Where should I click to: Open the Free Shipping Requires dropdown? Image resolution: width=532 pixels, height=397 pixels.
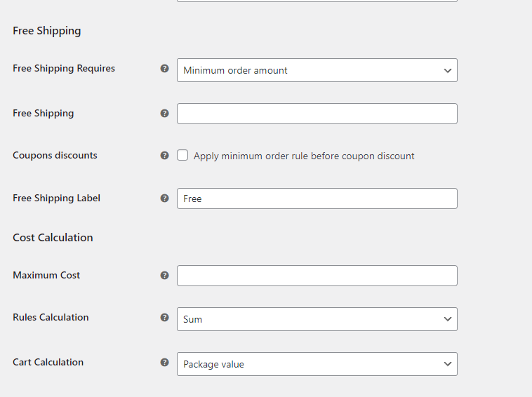(x=317, y=70)
